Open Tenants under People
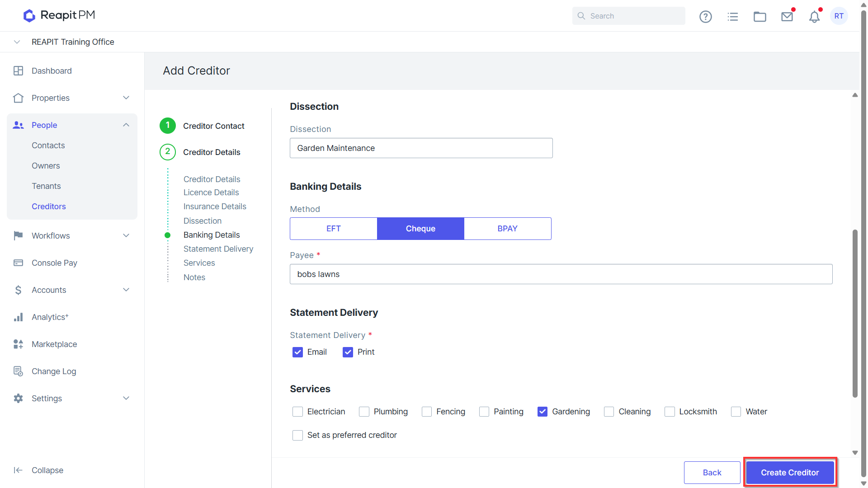The width and height of the screenshot is (868, 488). pos(46,186)
